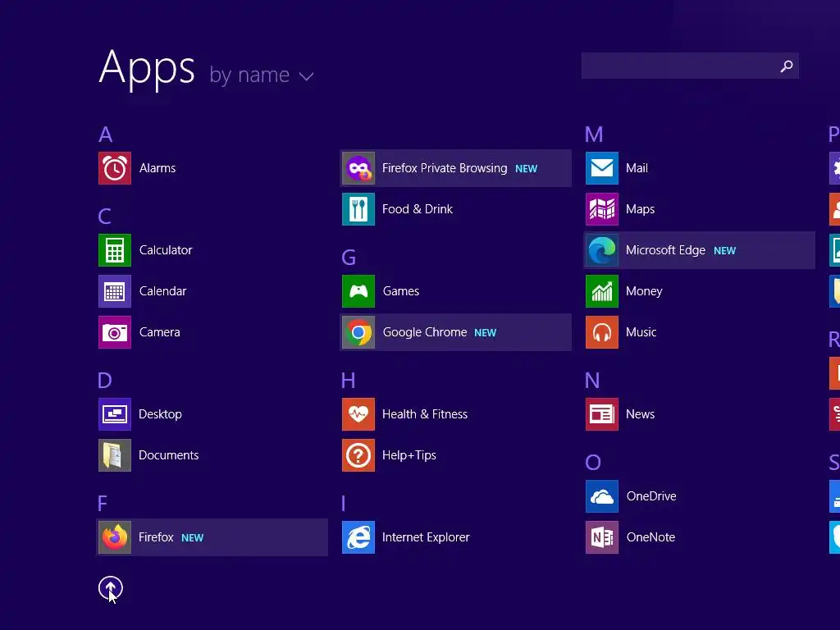Click the 'News' label text
Image resolution: width=840 pixels, height=630 pixels.
[640, 414]
